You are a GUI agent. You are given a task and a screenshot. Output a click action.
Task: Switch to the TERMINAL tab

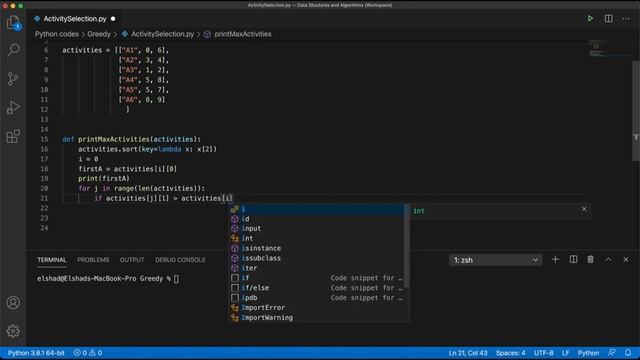click(x=51, y=260)
